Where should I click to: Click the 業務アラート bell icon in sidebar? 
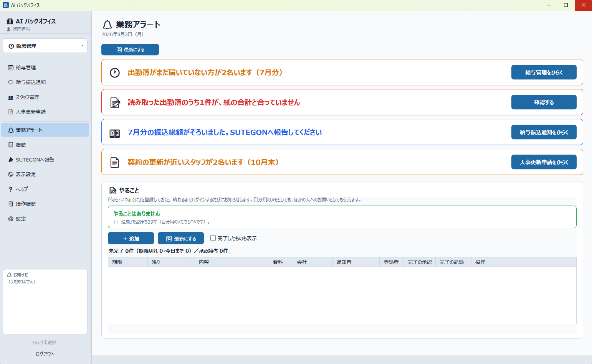coord(11,130)
